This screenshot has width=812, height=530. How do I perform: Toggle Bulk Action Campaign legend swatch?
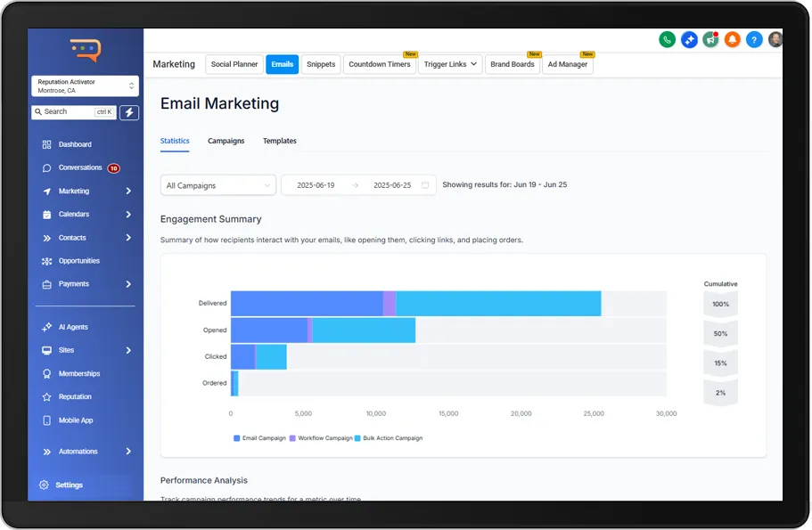tap(357, 438)
